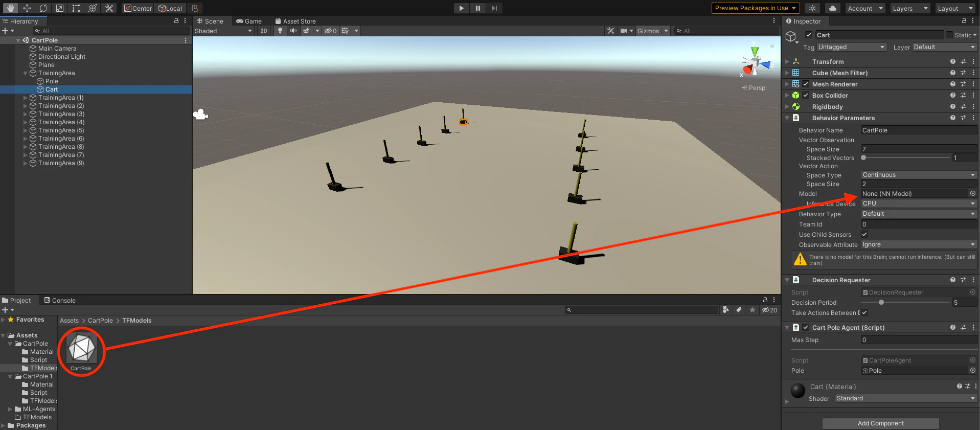Switch to the Asset Store tab
980x430 pixels.
295,21
